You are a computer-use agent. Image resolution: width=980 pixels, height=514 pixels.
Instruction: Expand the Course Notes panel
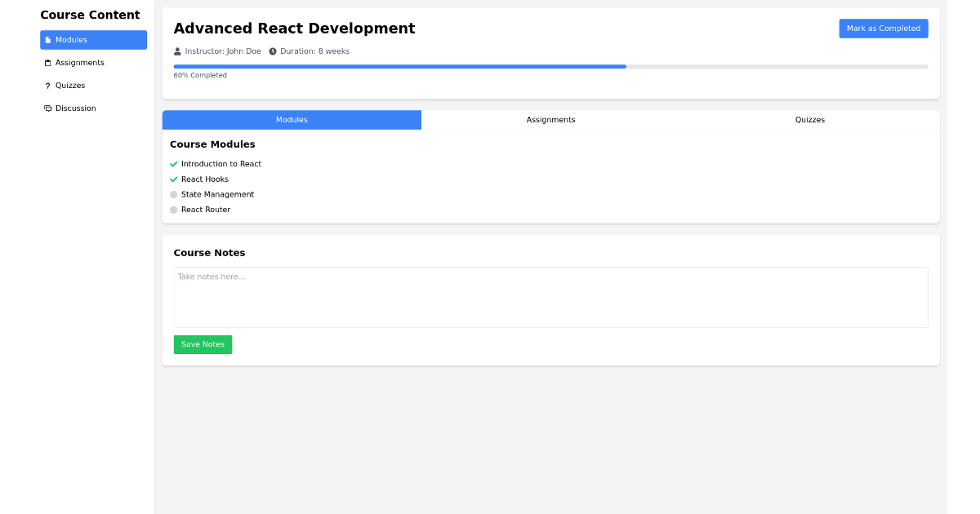coord(209,253)
